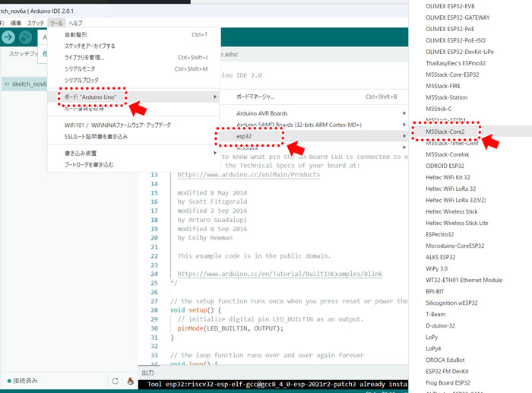Screen dimensions: 532x393
Task: Choose M5Stick-C board
Action: click(439, 109)
